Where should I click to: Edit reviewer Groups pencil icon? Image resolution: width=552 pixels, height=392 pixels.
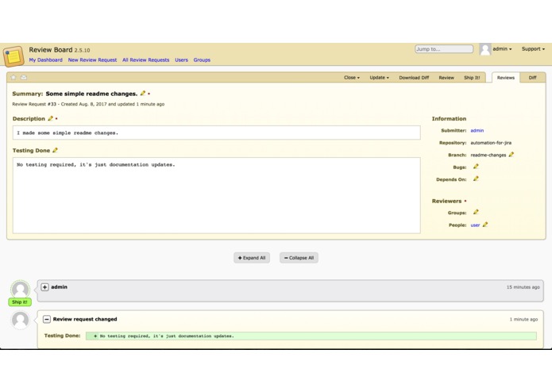[x=476, y=212]
